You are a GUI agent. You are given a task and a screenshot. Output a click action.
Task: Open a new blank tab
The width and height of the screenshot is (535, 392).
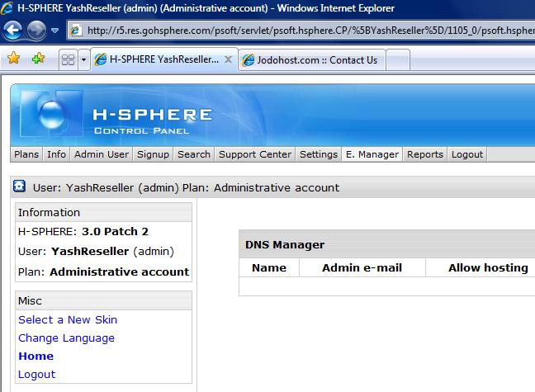(x=398, y=60)
